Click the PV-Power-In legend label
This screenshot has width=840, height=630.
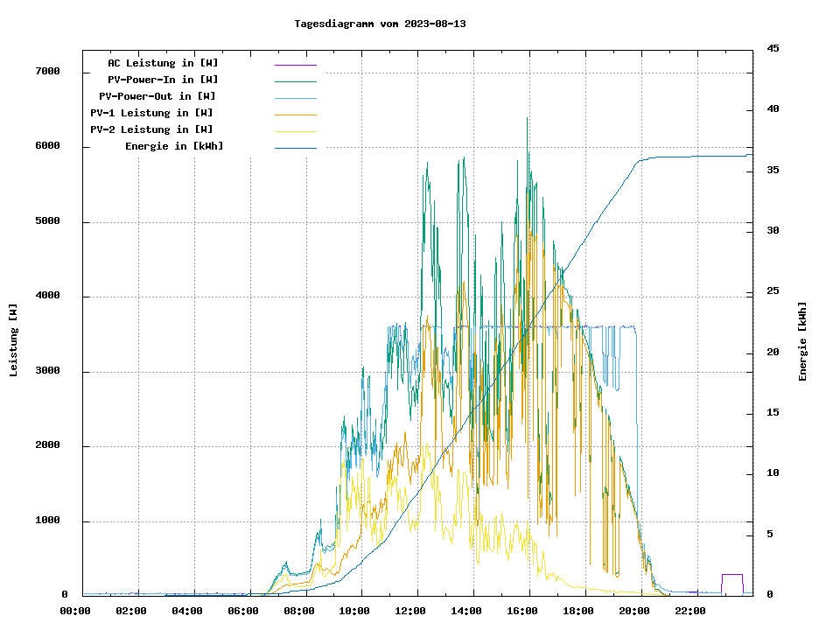pyautogui.click(x=169, y=80)
